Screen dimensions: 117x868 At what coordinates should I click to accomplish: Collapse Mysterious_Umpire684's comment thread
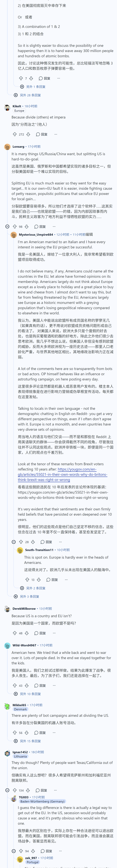point(13,542)
